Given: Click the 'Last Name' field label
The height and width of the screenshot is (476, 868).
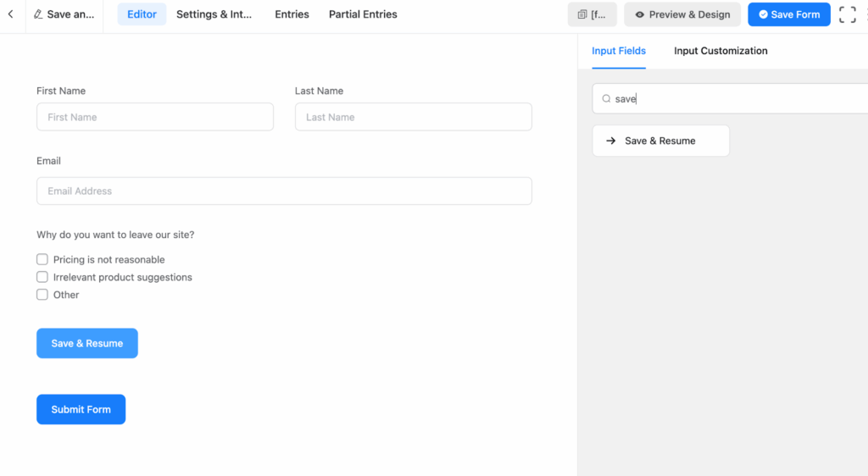Looking at the screenshot, I should click(x=319, y=91).
